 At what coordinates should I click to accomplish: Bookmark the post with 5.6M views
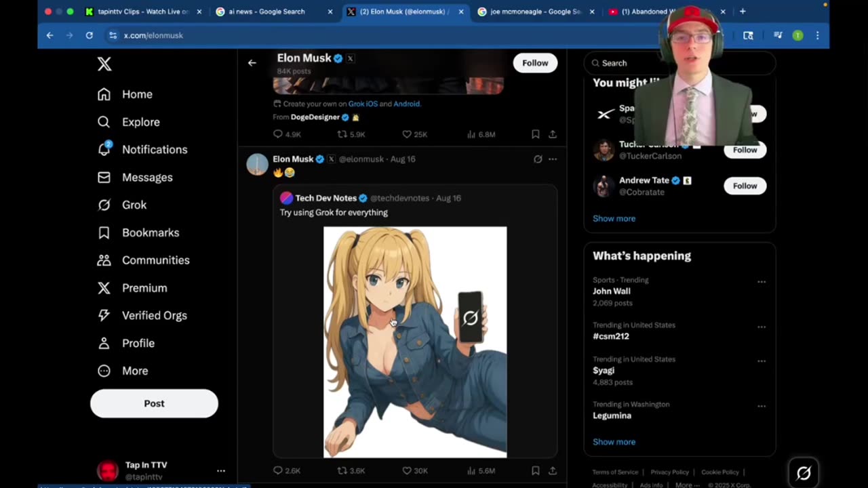click(535, 470)
